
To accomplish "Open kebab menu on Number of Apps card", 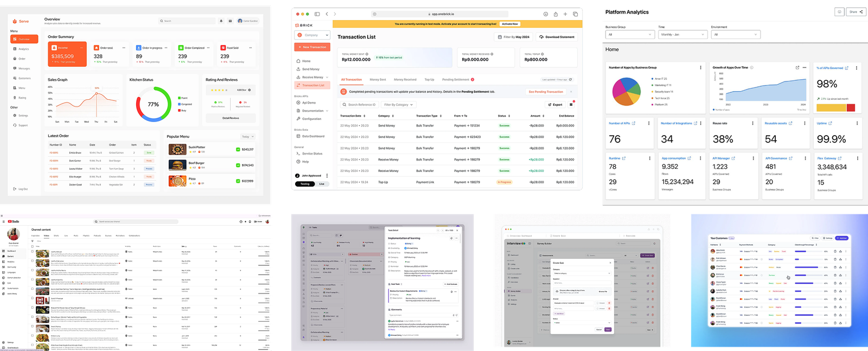I will (x=700, y=68).
